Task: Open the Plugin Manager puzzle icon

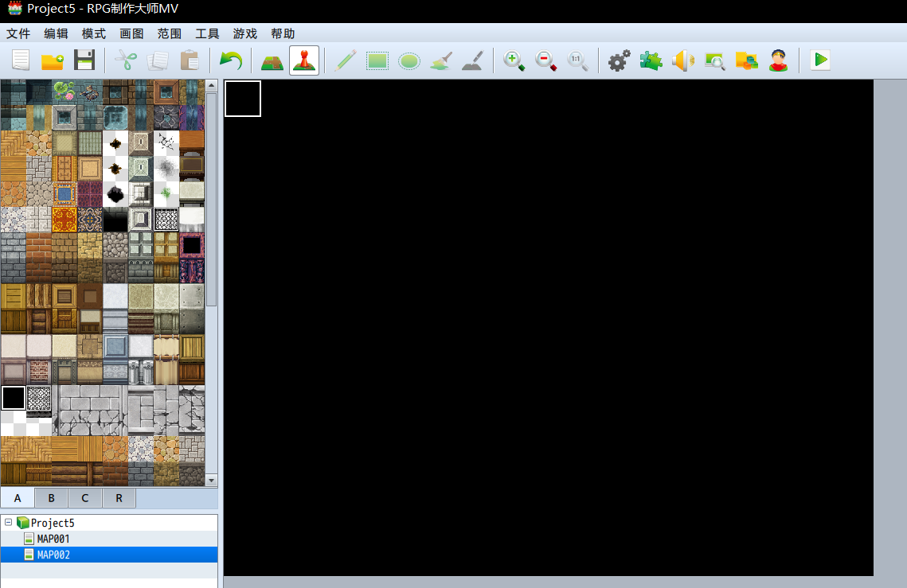Action: 651,60
